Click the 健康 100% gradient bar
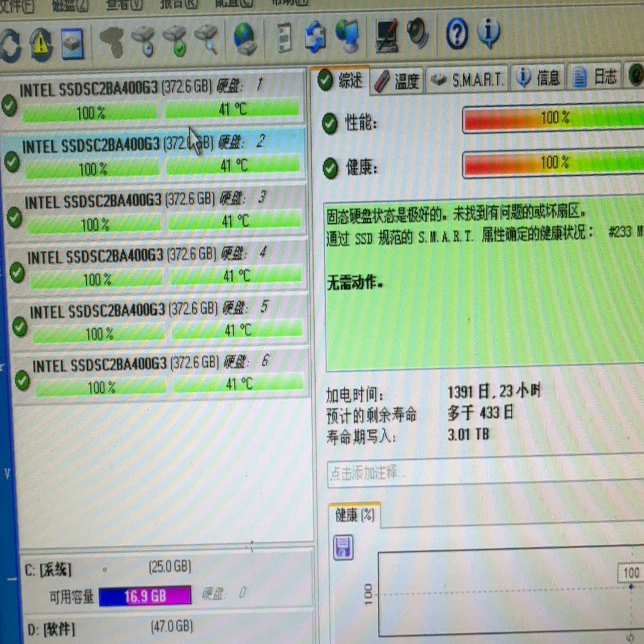The height and width of the screenshot is (644, 644). [x=554, y=164]
